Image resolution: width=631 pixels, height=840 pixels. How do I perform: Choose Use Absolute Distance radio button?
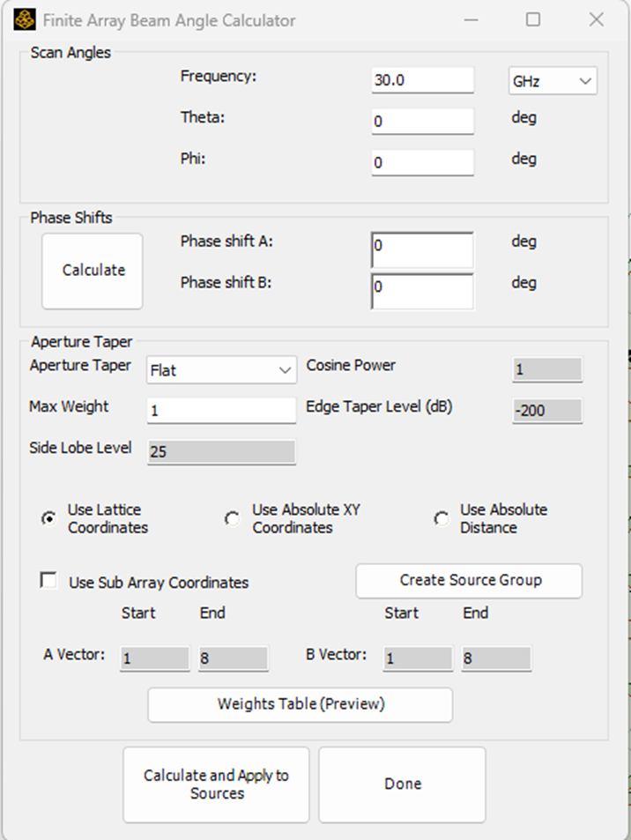[x=441, y=519]
